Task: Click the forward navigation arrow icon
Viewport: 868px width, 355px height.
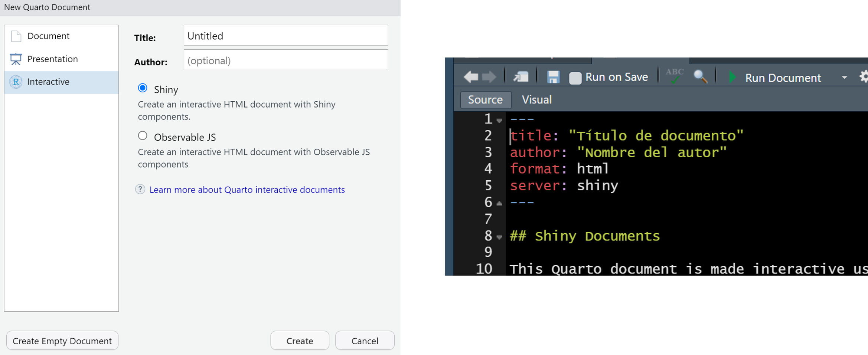Action: (489, 77)
